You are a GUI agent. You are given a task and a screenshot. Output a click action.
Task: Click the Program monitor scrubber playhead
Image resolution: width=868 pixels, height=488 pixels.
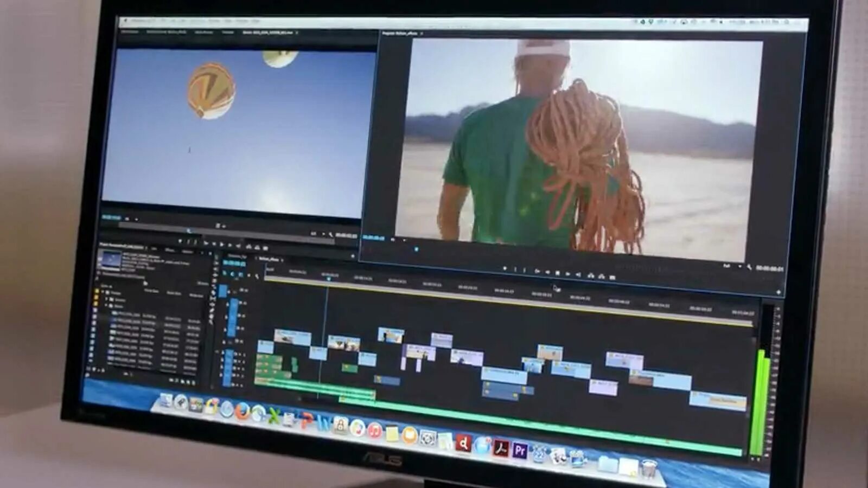click(x=417, y=249)
